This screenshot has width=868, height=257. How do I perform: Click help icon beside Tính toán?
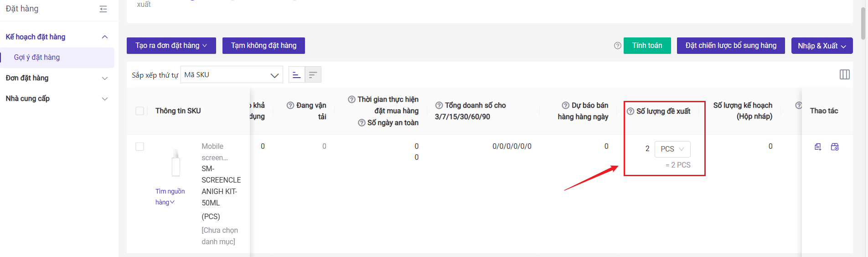pyautogui.click(x=618, y=46)
